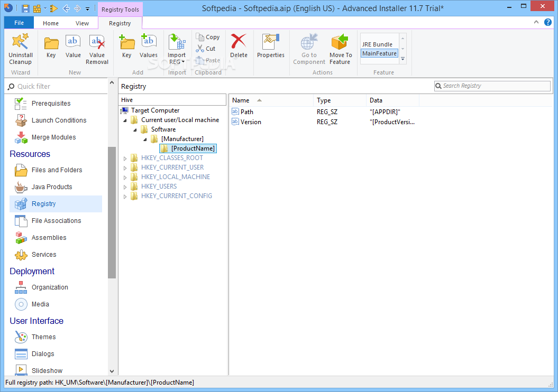The height and width of the screenshot is (392, 558).
Task: Navigate back with the left arrow
Action: click(66, 8)
